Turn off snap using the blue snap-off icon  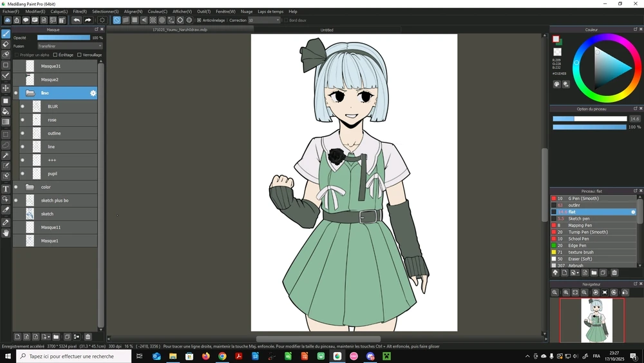(x=117, y=20)
